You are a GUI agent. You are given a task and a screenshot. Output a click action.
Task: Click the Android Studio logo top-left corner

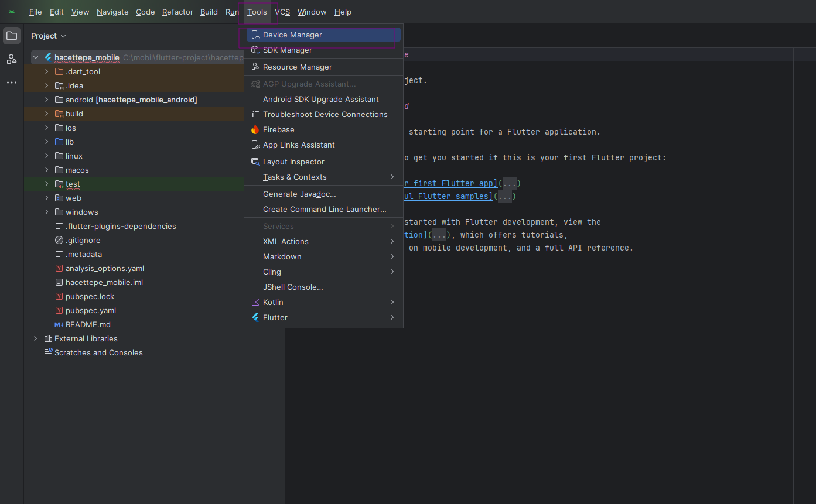point(12,11)
